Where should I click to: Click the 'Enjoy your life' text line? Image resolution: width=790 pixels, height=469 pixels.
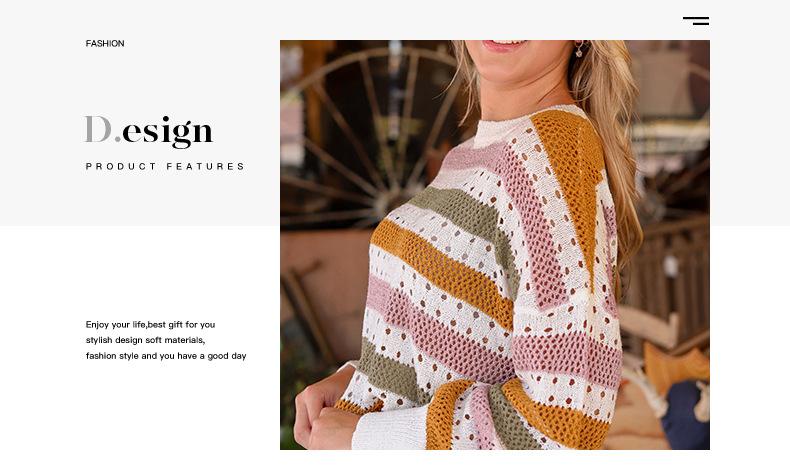pyautogui.click(x=150, y=324)
